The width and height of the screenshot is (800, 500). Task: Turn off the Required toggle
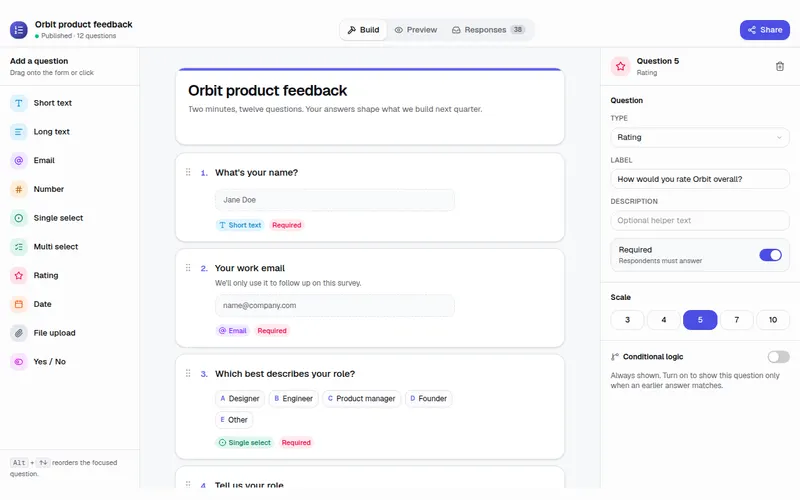pos(770,255)
